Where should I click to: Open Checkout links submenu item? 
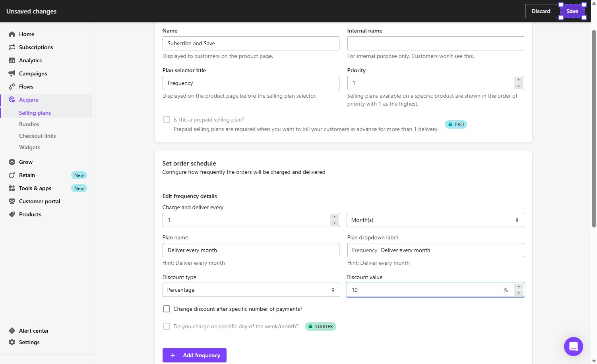(37, 136)
